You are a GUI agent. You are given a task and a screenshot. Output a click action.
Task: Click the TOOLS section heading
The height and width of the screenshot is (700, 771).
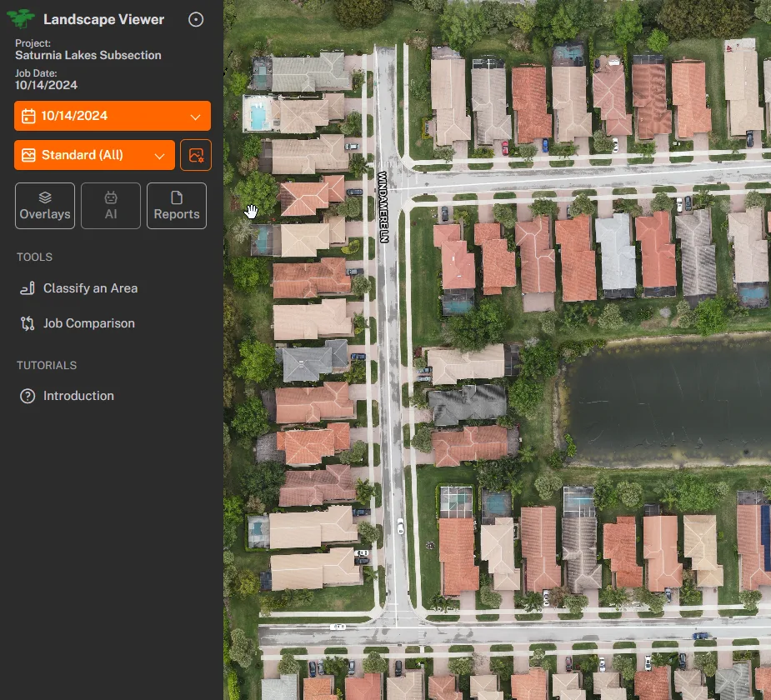pos(34,257)
